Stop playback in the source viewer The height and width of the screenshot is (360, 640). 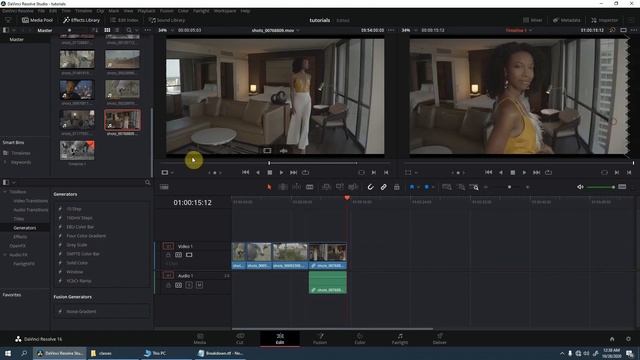pyautogui.click(x=270, y=173)
